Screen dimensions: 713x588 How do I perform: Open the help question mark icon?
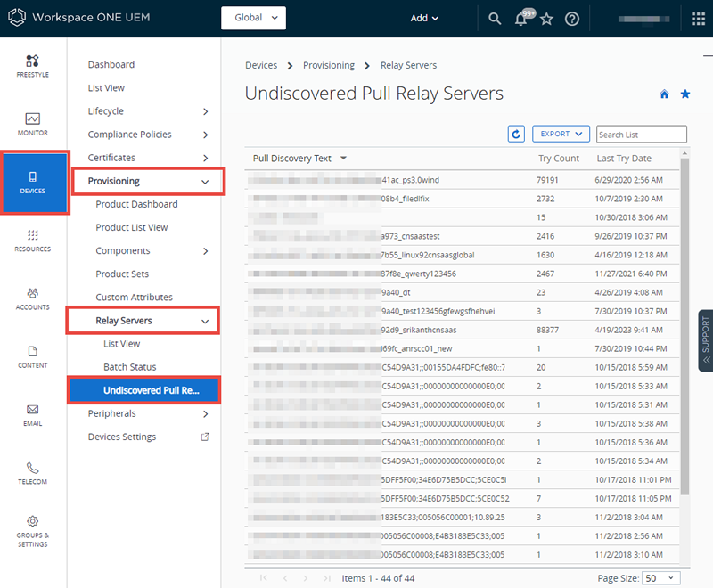(572, 19)
